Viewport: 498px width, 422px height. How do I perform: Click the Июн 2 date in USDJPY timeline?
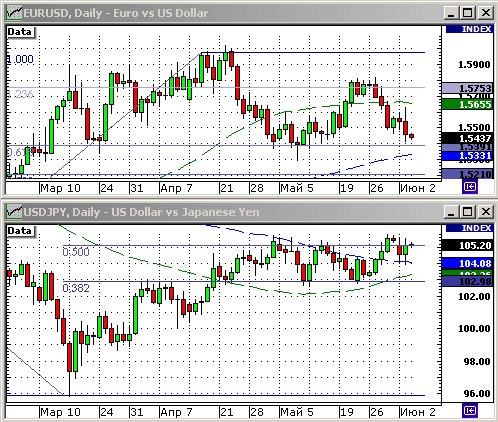pos(418,412)
